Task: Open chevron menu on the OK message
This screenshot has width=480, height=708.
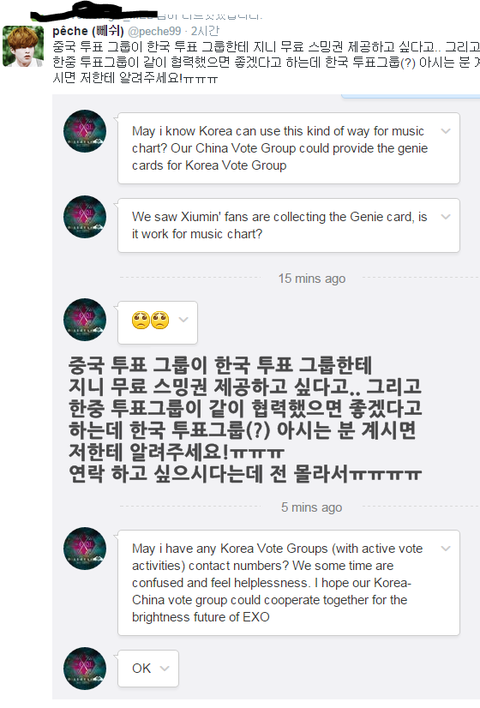Action: (165, 668)
